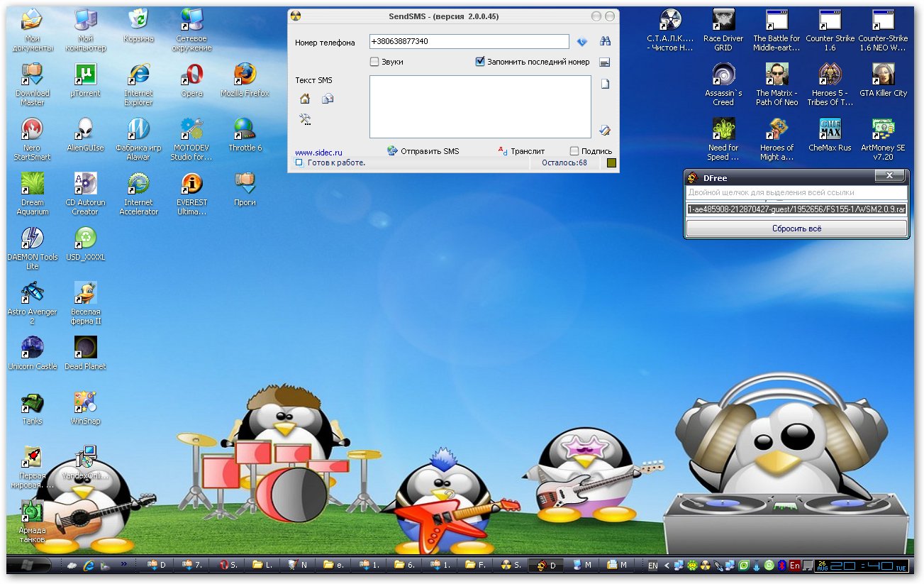The image size is (924, 584).
Task: Click the pencil edit icon in SendSMS
Action: pos(605,130)
